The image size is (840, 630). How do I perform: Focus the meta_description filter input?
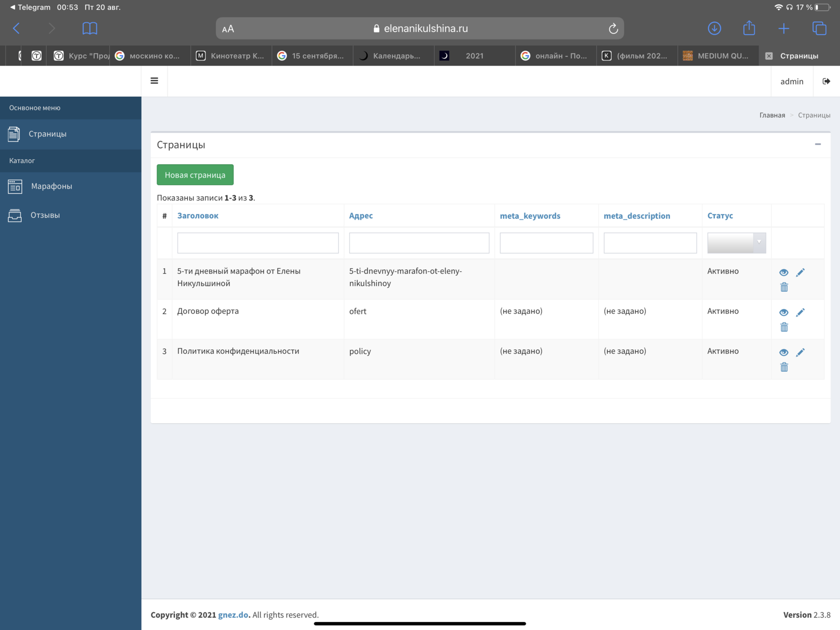pyautogui.click(x=650, y=243)
